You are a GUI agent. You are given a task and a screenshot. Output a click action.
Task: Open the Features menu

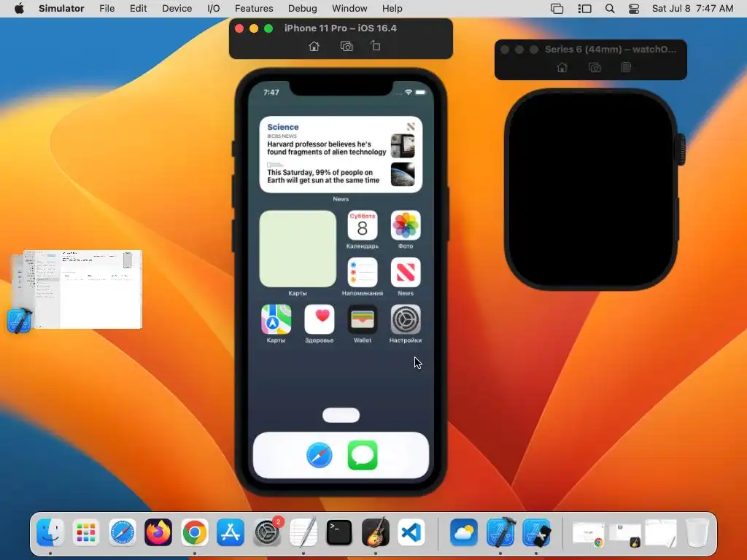tap(254, 9)
